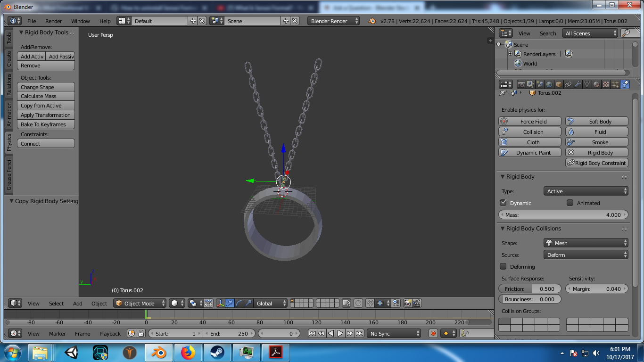644x362 pixels.
Task: Open the Render Layers properties tab icon
Action: click(530, 84)
